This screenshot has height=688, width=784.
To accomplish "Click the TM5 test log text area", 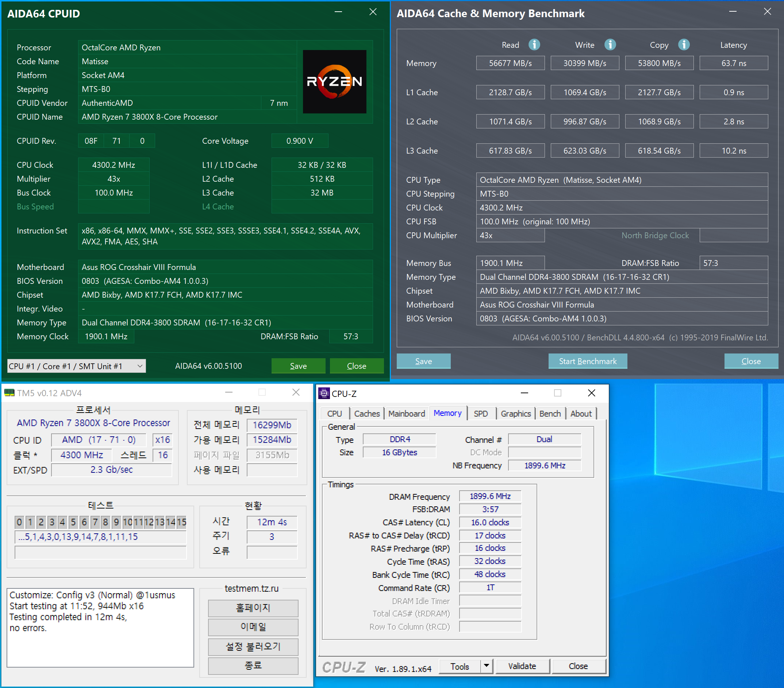I will 100,628.
